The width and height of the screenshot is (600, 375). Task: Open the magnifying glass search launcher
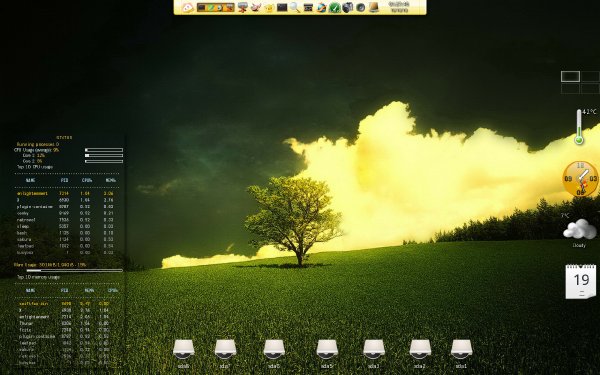coord(295,7)
